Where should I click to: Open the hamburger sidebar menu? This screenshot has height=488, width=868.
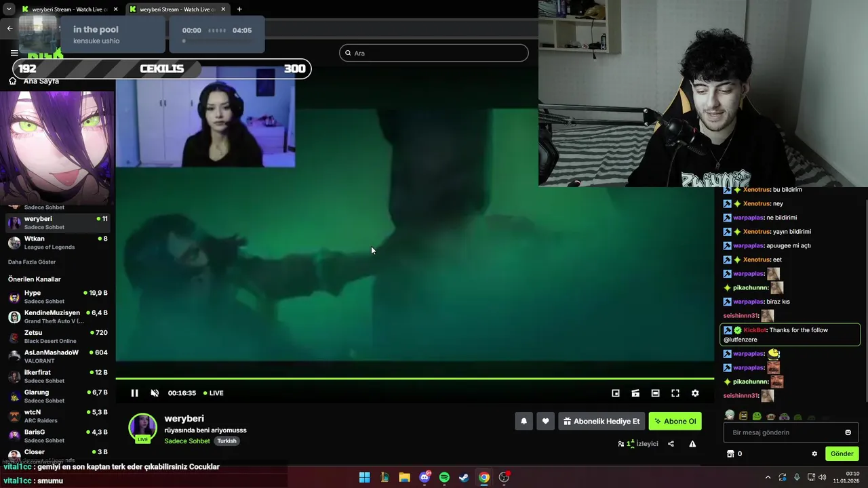click(14, 53)
